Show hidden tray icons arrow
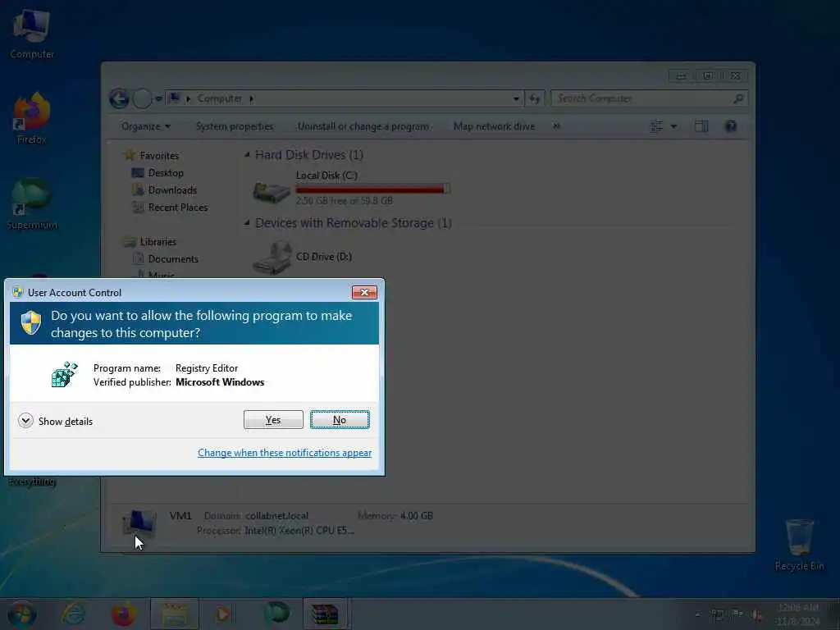This screenshot has width=840, height=630. pyautogui.click(x=697, y=614)
